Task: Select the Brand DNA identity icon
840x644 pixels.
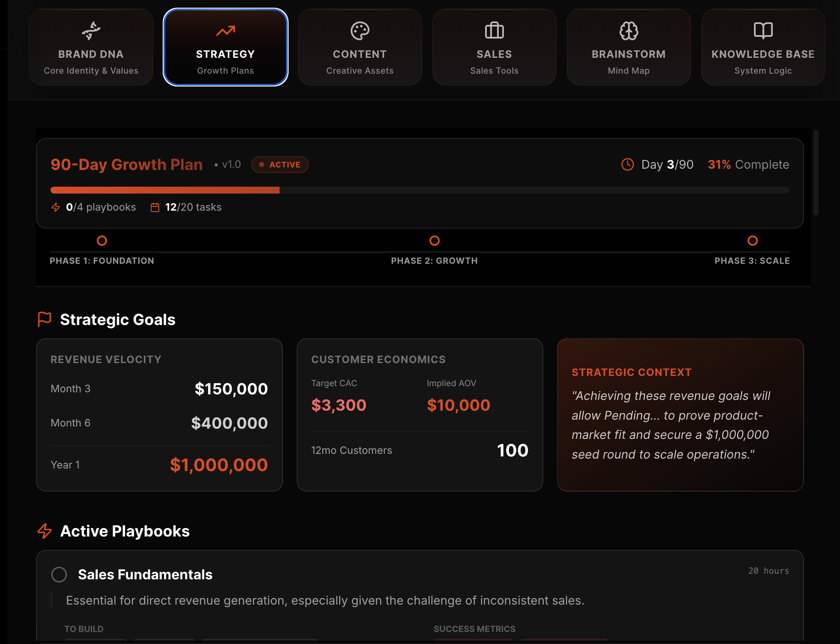Action: [x=91, y=30]
